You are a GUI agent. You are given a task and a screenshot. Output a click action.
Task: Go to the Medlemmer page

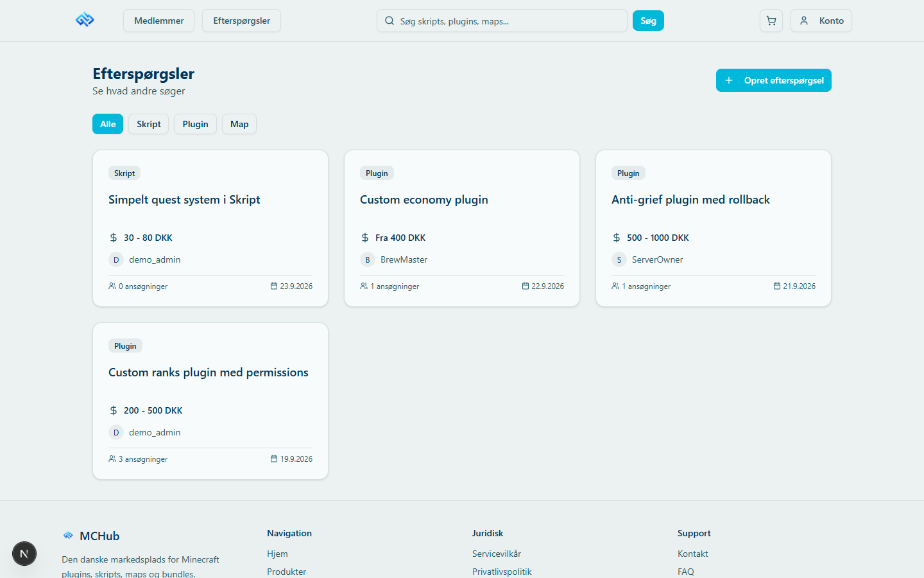159,21
